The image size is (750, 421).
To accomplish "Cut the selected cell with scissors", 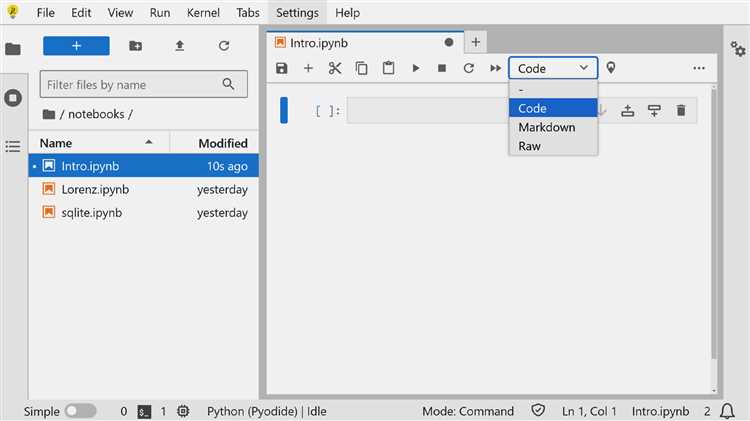I will point(335,68).
